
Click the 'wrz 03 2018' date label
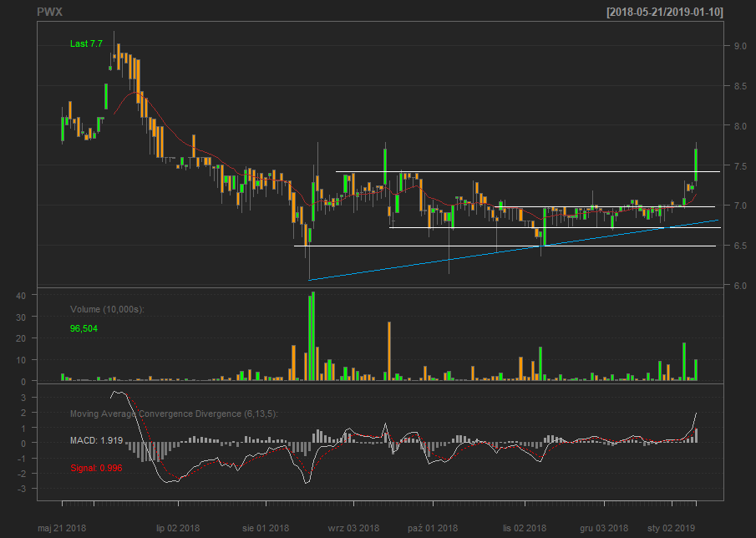point(353,528)
